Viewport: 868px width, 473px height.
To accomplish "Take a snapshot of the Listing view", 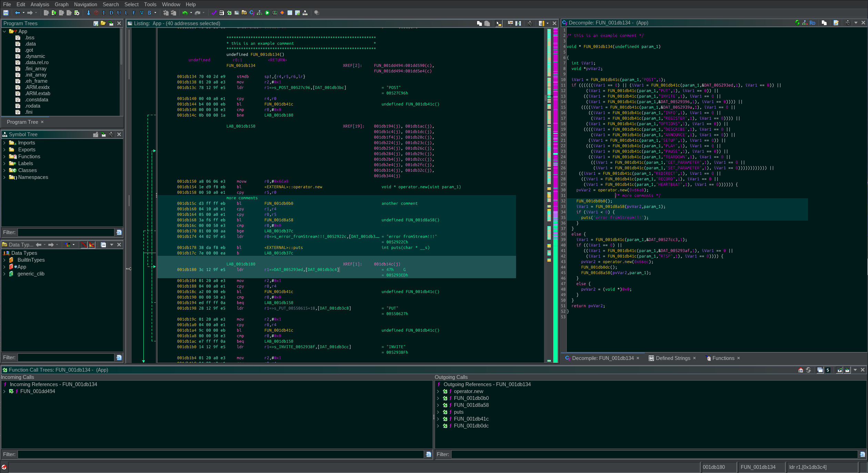I will (x=530, y=23).
